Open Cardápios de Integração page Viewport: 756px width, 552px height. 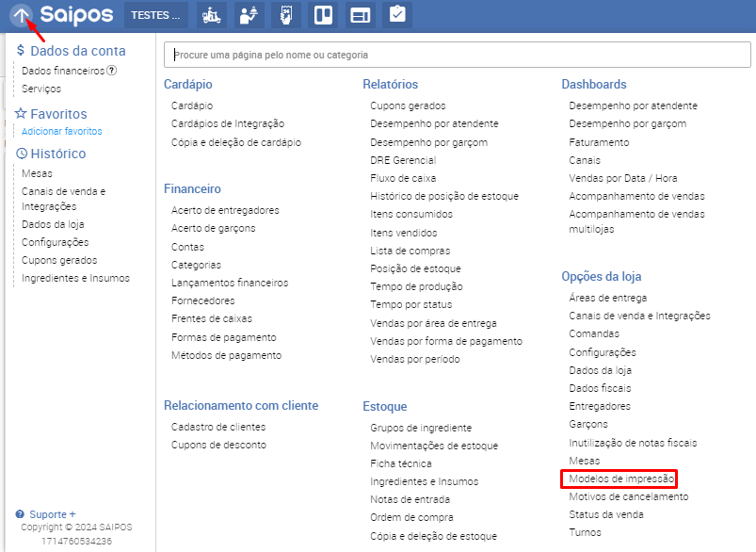[x=227, y=124]
